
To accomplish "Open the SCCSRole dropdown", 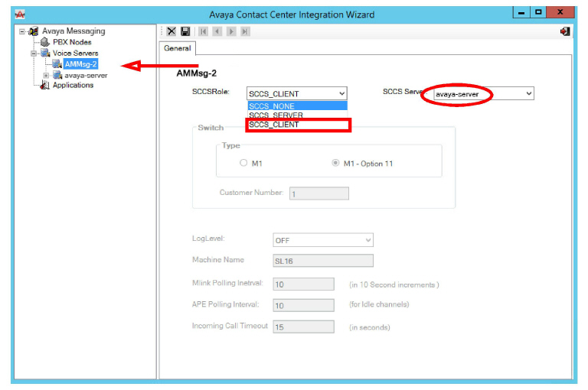I will (296, 93).
